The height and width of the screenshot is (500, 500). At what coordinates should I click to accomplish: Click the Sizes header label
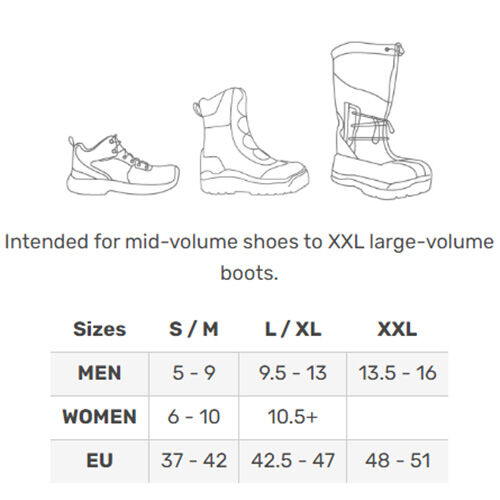(x=100, y=329)
